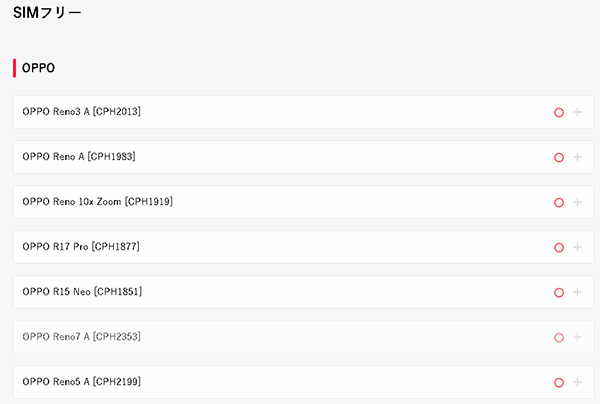Click the red circle on OPPO Reno3 A row

[x=559, y=112]
